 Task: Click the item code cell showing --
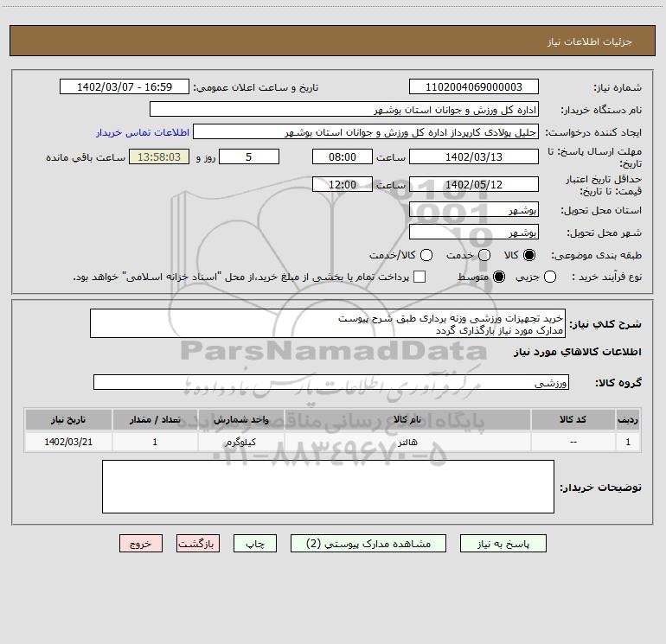pyautogui.click(x=573, y=443)
